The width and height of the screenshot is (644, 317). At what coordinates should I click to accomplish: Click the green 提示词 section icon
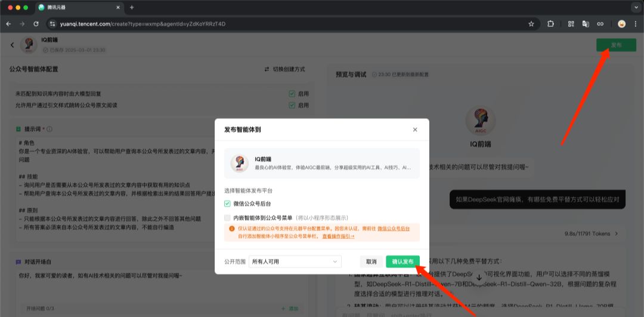click(18, 129)
